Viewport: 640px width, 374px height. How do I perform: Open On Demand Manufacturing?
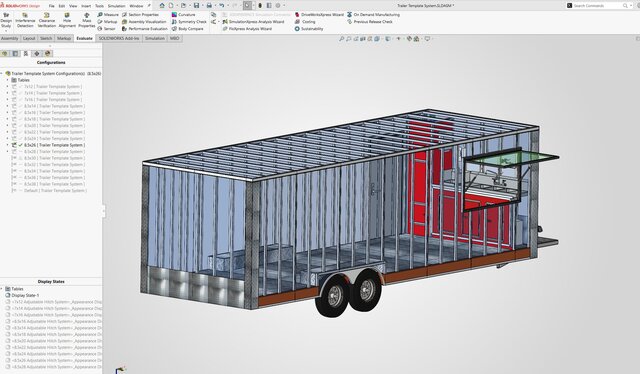(373, 14)
